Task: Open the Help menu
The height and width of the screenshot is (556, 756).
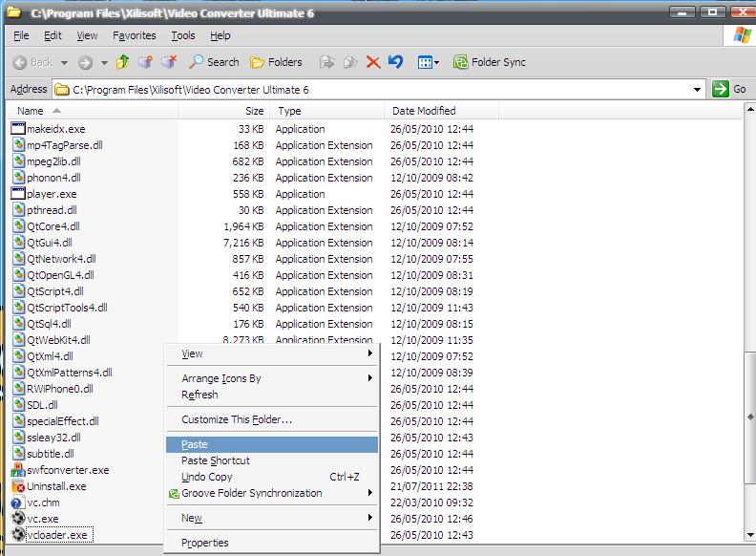Action: (220, 35)
